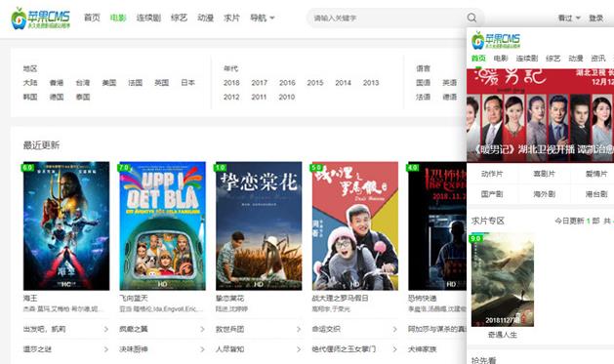Filter by language 国语
Screen dimensions: 614x364
[x=423, y=83]
